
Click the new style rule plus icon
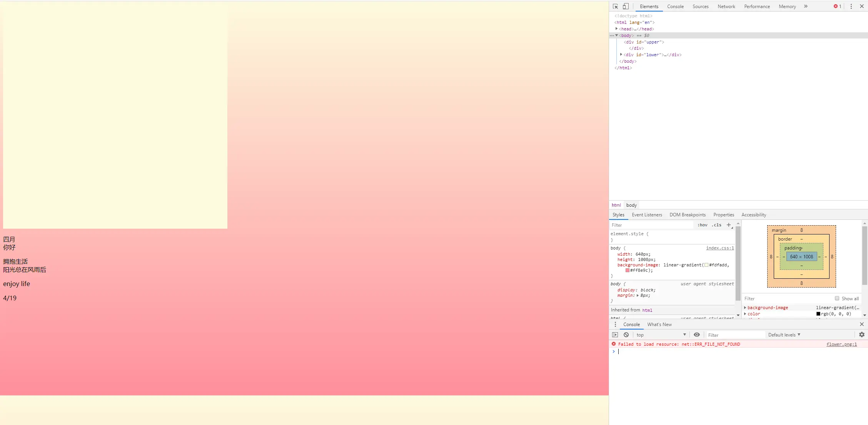[x=728, y=225]
